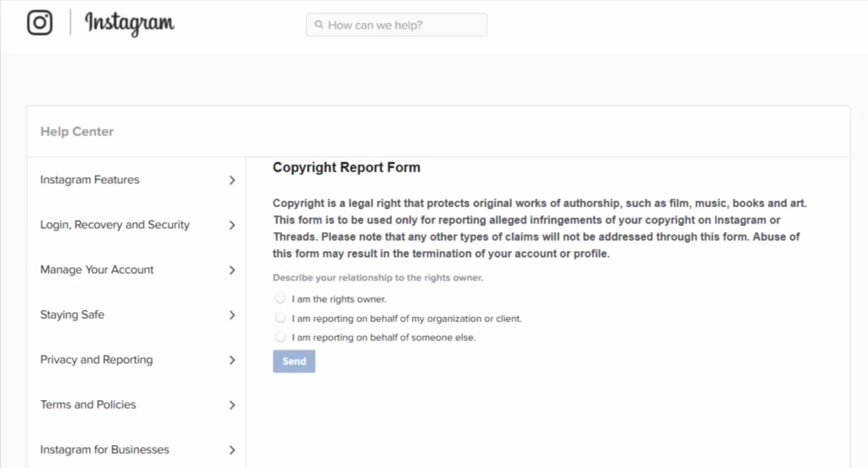868x468 pixels.
Task: Select 'reporting on behalf of someone else' radio
Action: [x=281, y=337]
